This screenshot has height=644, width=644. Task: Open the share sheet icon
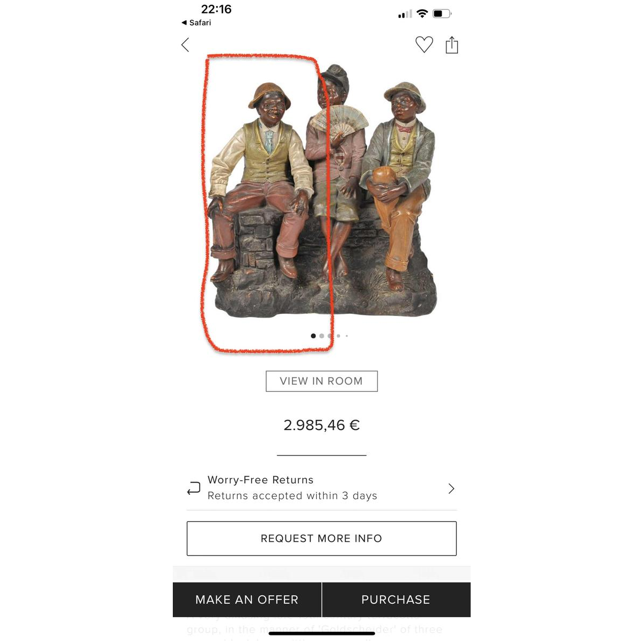click(x=452, y=45)
